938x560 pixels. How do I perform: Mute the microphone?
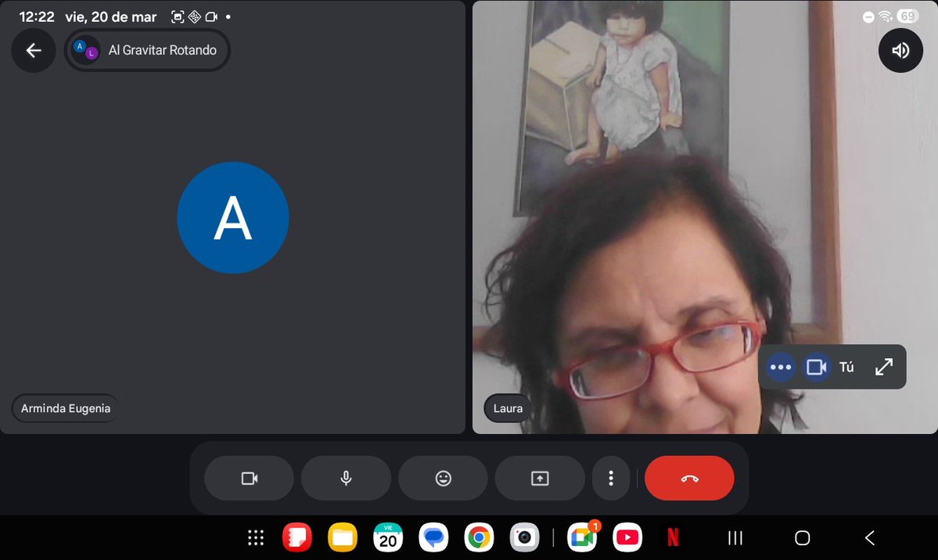click(346, 478)
